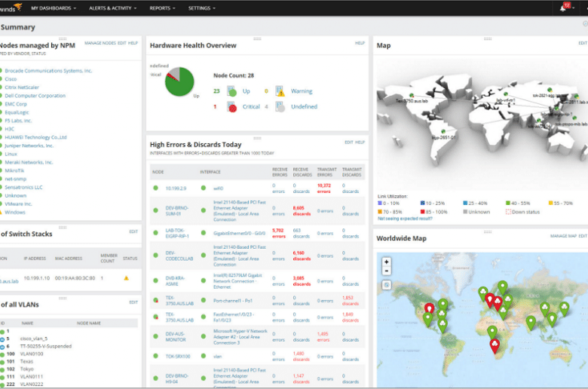Click the Warning status icon
This screenshot has height=389, width=588.
(280, 91)
